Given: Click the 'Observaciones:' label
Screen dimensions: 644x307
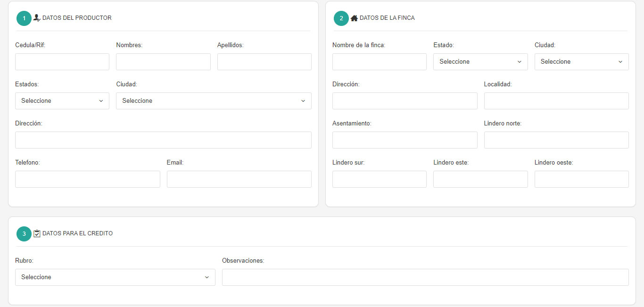Looking at the screenshot, I should (243, 261).
